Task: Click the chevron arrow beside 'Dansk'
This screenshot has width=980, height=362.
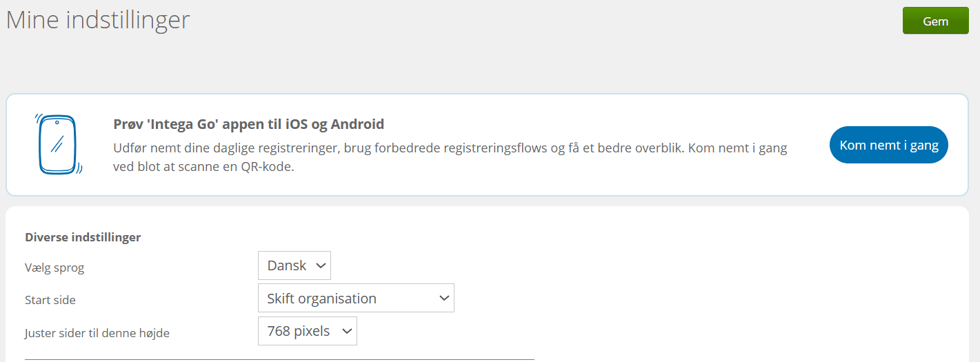Action: tap(320, 265)
